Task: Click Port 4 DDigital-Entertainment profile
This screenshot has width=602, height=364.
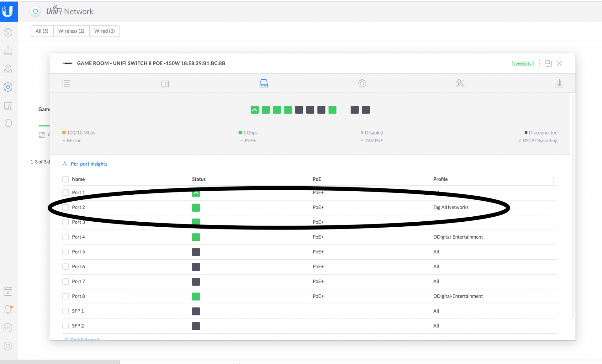Action: pos(458,237)
